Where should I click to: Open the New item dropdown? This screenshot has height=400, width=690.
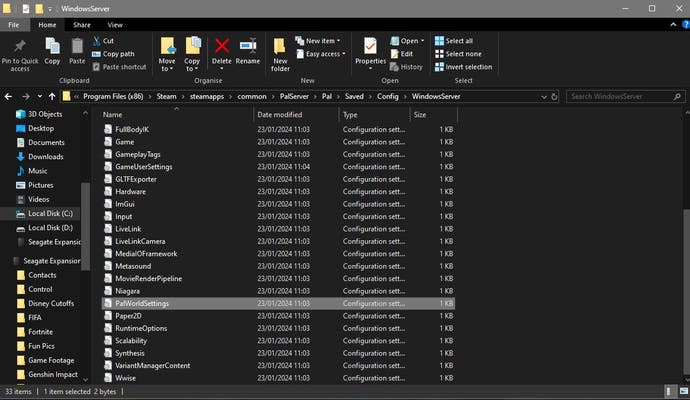click(x=318, y=41)
